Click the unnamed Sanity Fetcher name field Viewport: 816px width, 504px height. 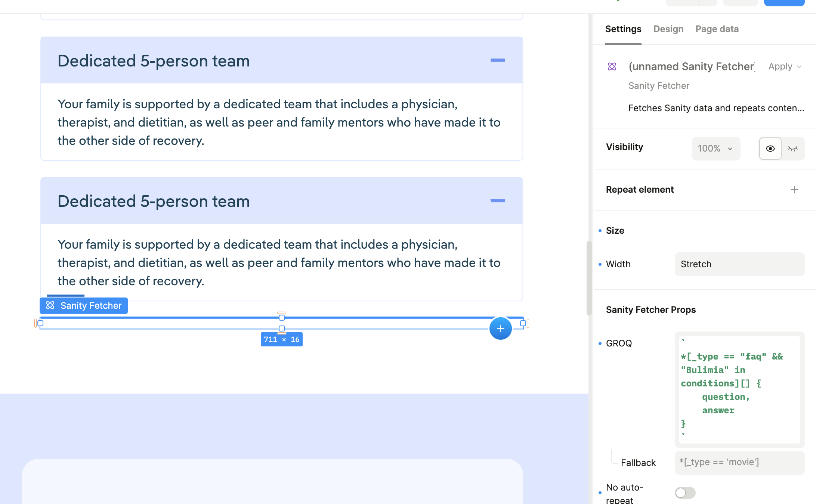tap(691, 66)
